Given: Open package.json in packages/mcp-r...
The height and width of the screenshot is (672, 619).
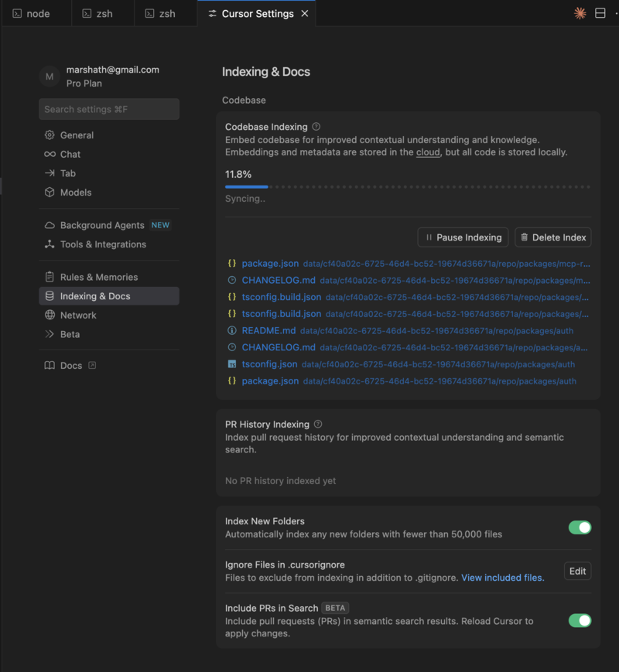Looking at the screenshot, I should click(x=409, y=264).
